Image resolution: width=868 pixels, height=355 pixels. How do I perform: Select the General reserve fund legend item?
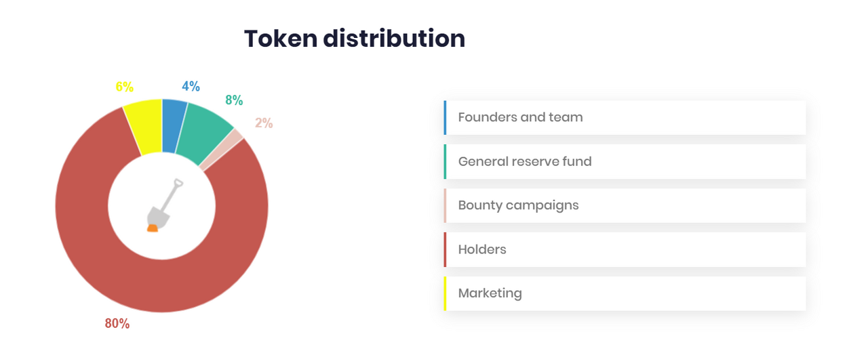click(x=525, y=161)
